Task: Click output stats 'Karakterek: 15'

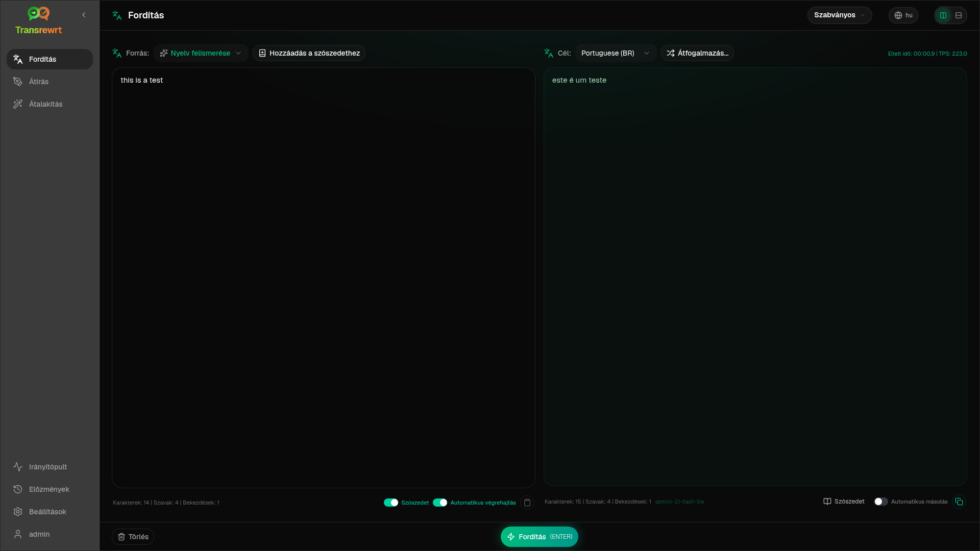Action: 563,502
